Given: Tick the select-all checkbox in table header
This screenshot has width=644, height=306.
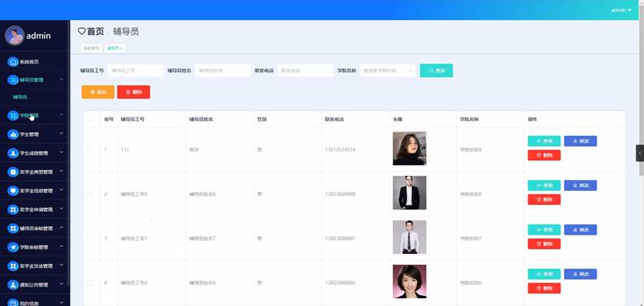Looking at the screenshot, I should coord(90,120).
